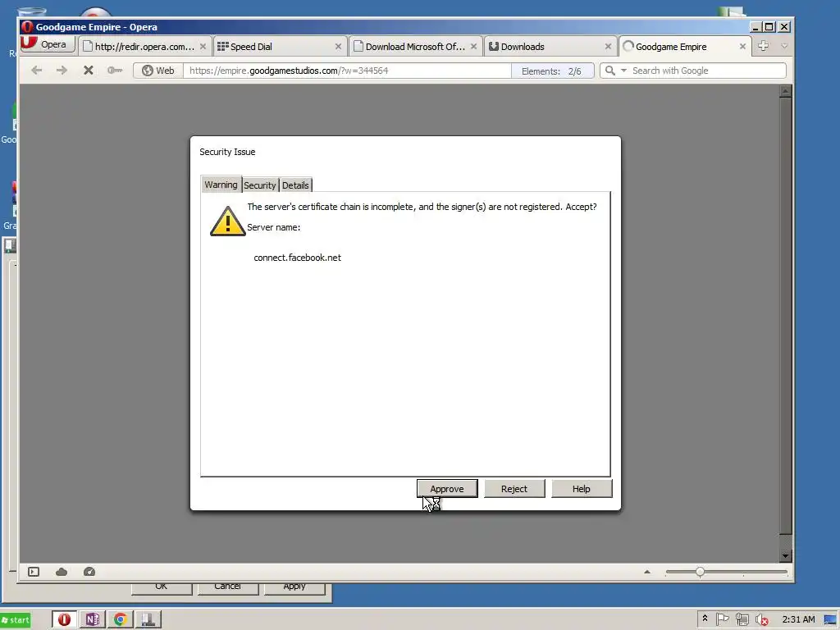Switch to the Warning tab
Screen dimensions: 840x630
pyautogui.click(x=221, y=185)
